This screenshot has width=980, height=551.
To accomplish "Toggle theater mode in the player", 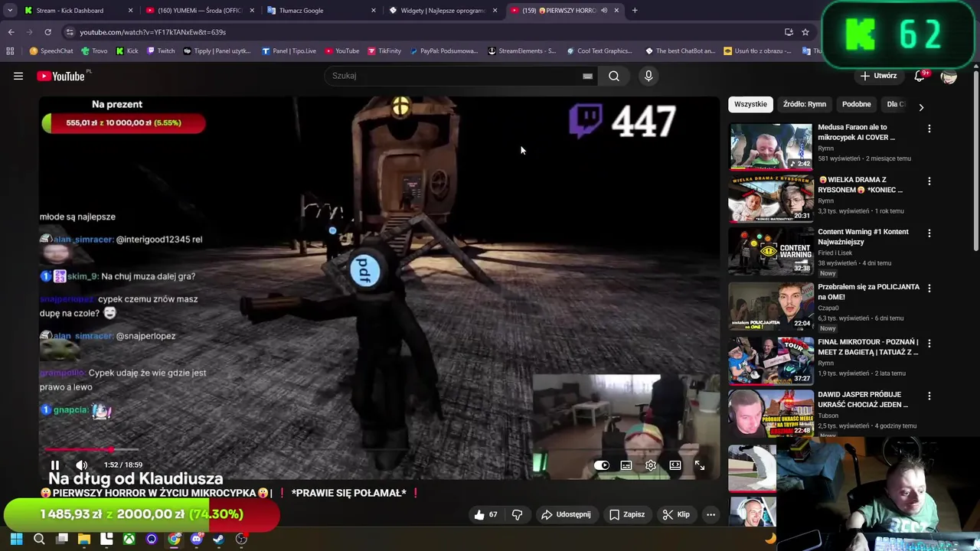I will 675,465.
